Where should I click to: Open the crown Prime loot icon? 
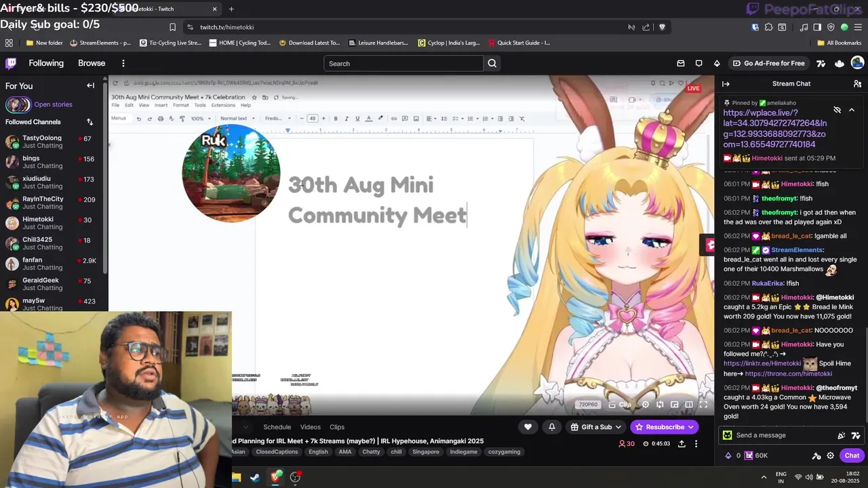pyautogui.click(x=840, y=63)
